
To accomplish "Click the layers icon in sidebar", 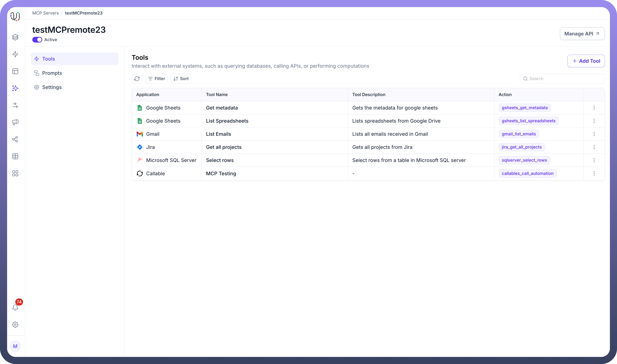I will coord(15,37).
